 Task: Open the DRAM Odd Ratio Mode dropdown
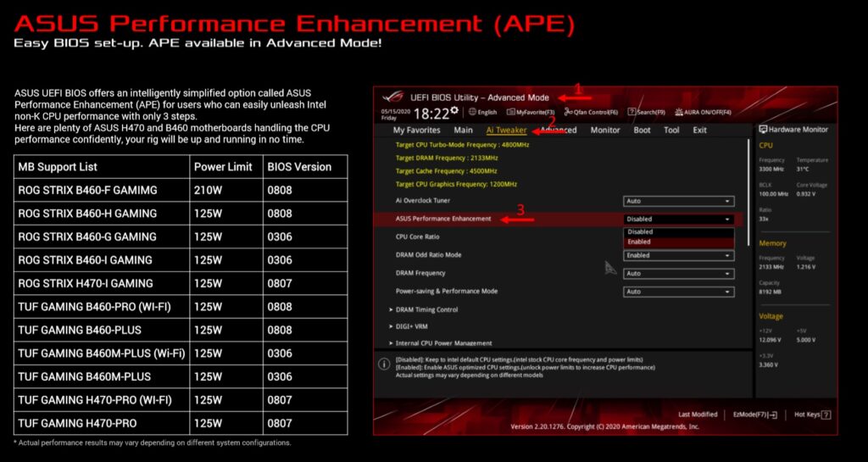(679, 256)
